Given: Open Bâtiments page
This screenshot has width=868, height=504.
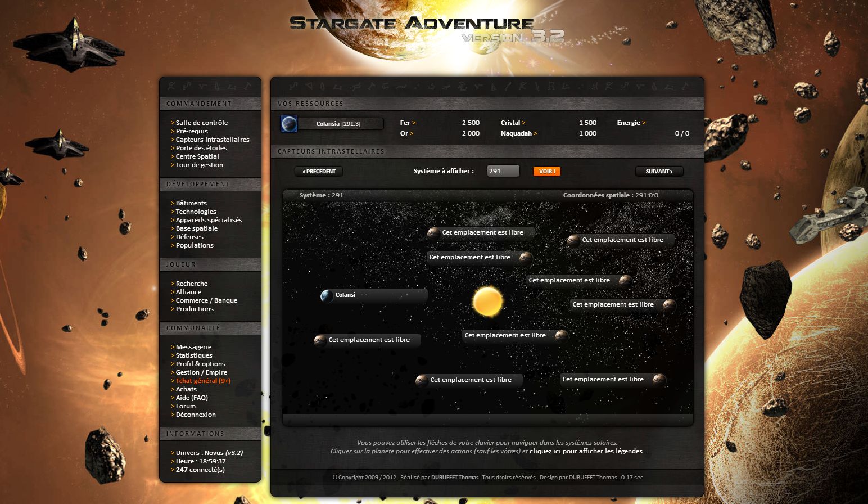Looking at the screenshot, I should pyautogui.click(x=191, y=203).
